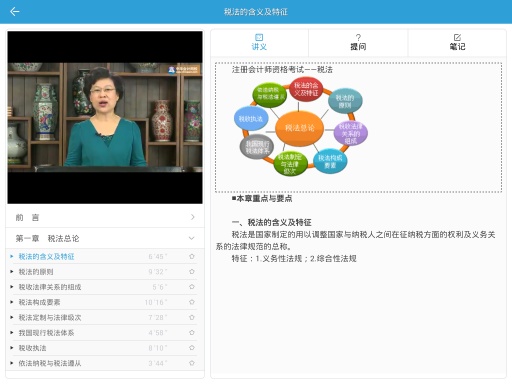512x384 pixels.
Task: Click the play arrow beside 税法的含义及特征
Action: pyautogui.click(x=12, y=256)
